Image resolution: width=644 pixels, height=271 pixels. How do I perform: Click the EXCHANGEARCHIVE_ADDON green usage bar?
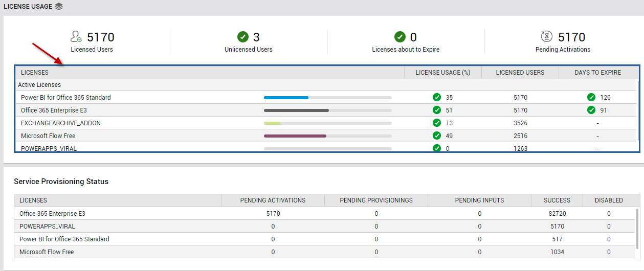(x=272, y=123)
